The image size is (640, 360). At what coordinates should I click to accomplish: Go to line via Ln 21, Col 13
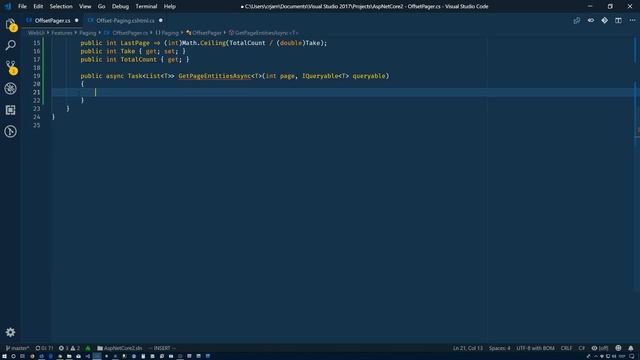click(x=468, y=348)
